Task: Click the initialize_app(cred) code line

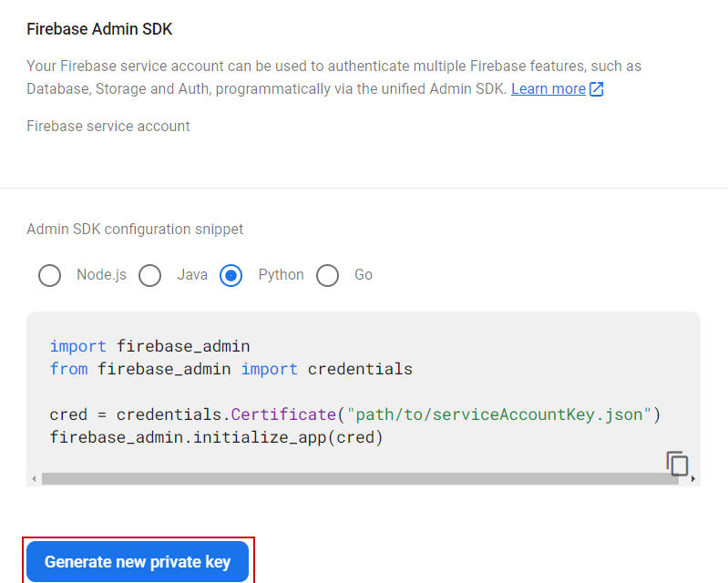Action: [216, 438]
